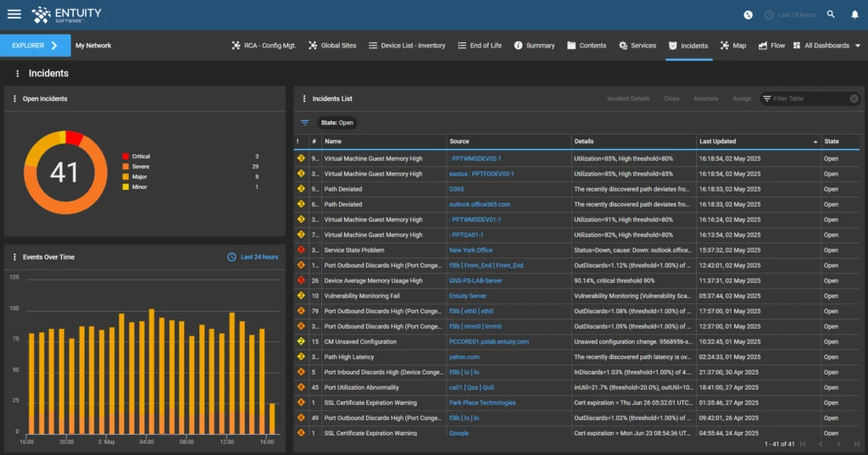Switch to Summary tab
Viewport: 868px width, 455px height.
534,46
